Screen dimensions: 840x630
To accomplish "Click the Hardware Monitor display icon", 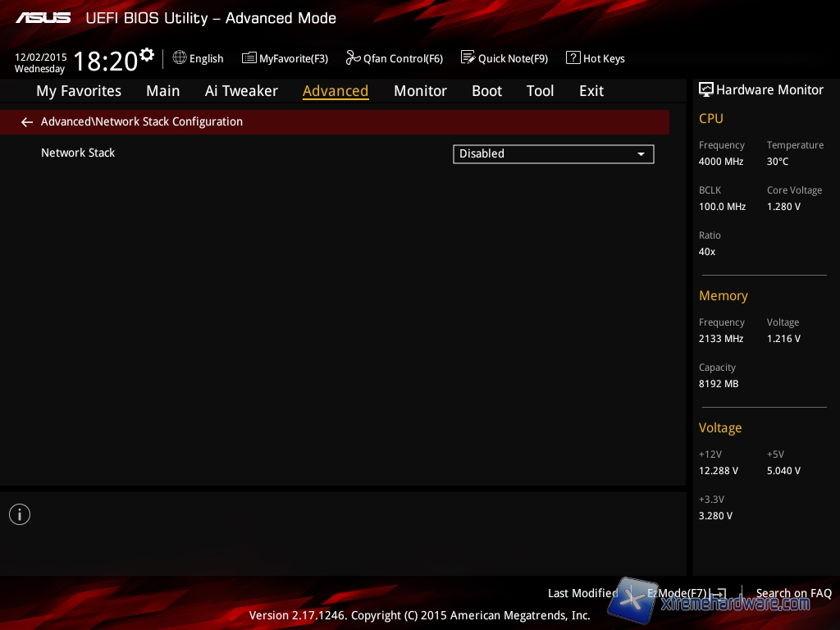I will pos(705,89).
